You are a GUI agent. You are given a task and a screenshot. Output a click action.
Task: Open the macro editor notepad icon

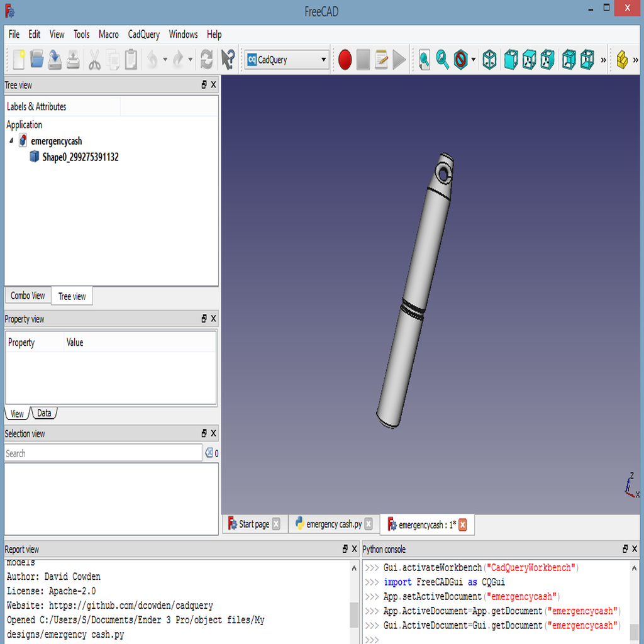click(381, 60)
